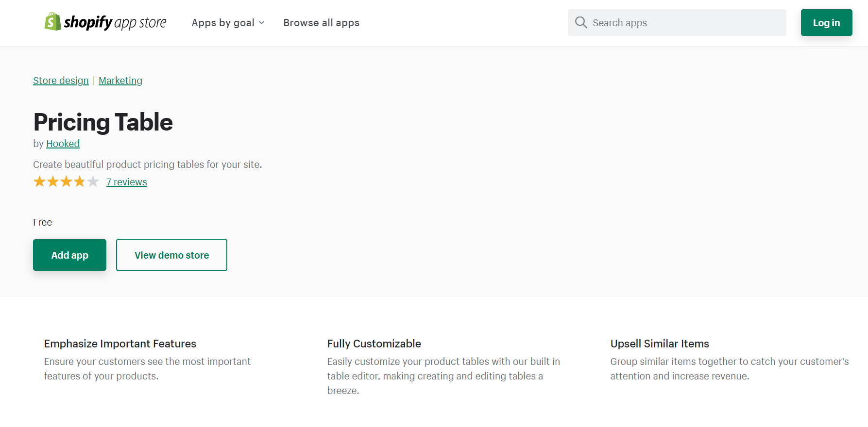The width and height of the screenshot is (868, 427).
Task: Click the Free price label
Action: pyautogui.click(x=42, y=222)
